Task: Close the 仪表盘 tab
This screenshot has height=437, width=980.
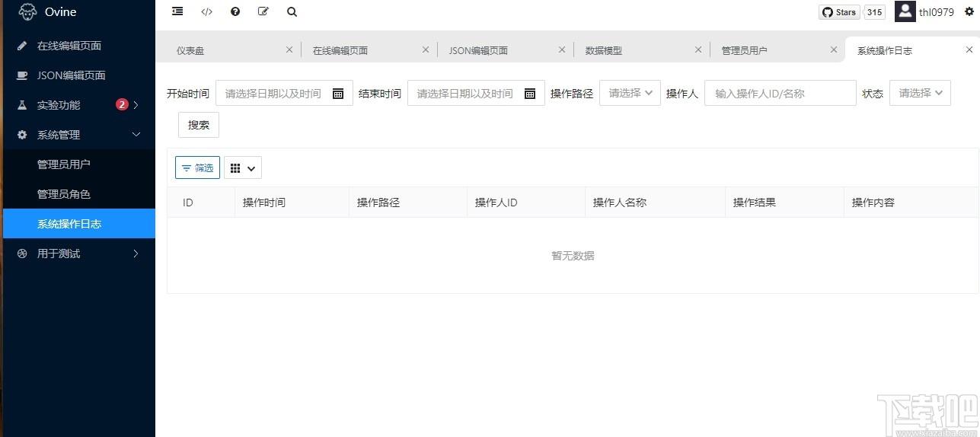Action: [x=289, y=49]
